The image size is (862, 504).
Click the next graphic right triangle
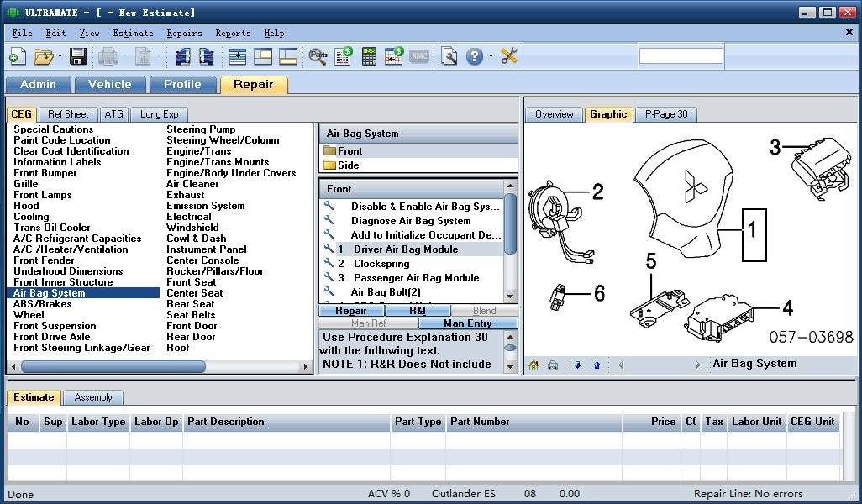[x=697, y=365]
